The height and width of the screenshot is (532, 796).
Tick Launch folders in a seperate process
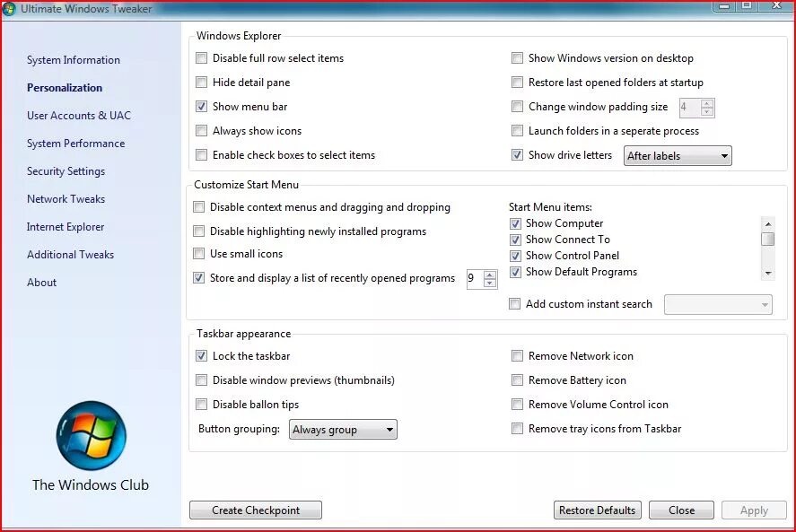click(x=517, y=131)
